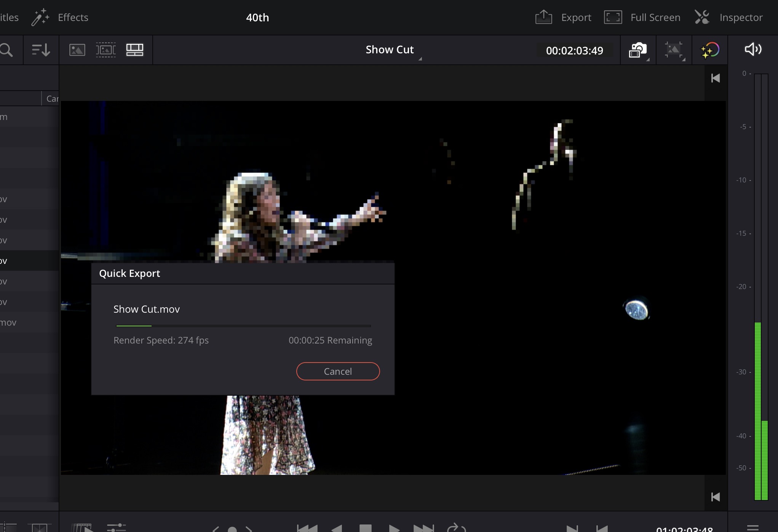Select the .mov clip in sidebar
The image size is (778, 532).
click(x=8, y=322)
